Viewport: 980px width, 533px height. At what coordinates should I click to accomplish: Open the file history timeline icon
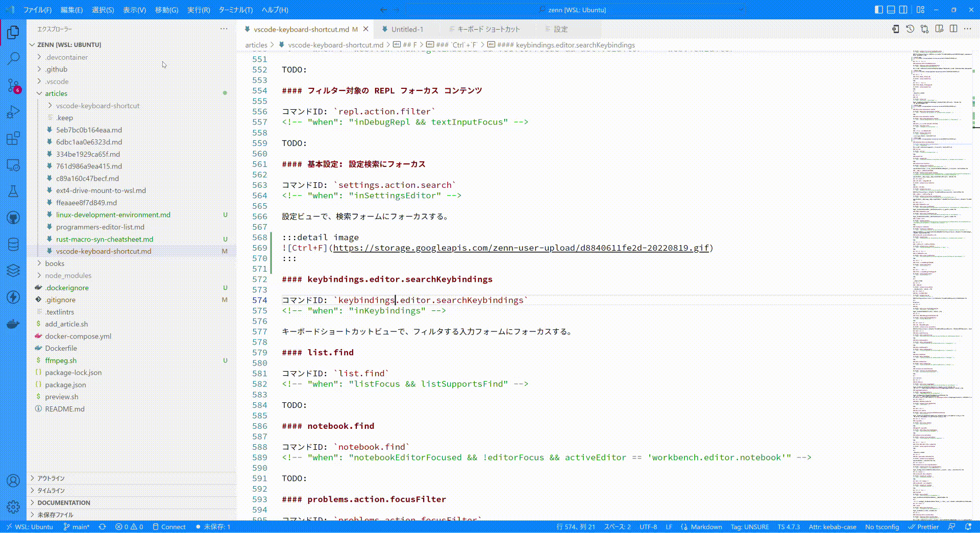coord(910,29)
